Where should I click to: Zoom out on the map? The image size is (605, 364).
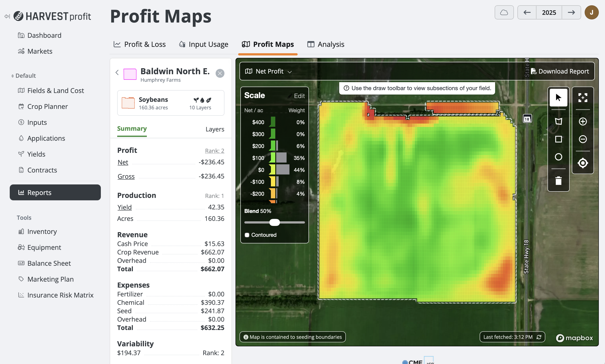point(583,139)
